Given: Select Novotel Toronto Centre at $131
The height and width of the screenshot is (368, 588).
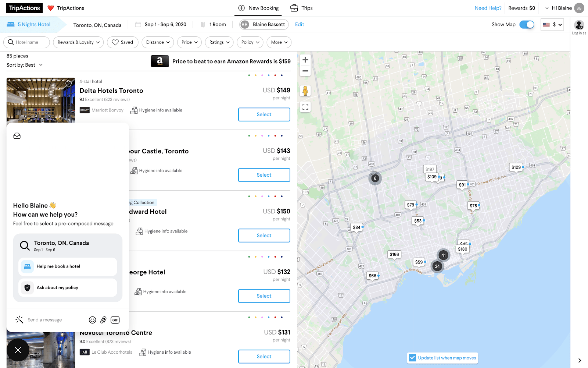Looking at the screenshot, I should pos(264,357).
